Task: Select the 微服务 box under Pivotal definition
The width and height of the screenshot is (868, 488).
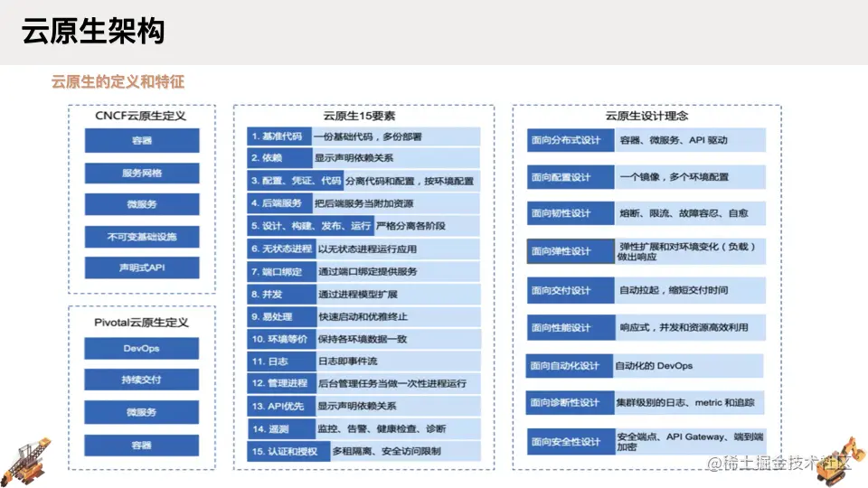Action: tap(141, 412)
